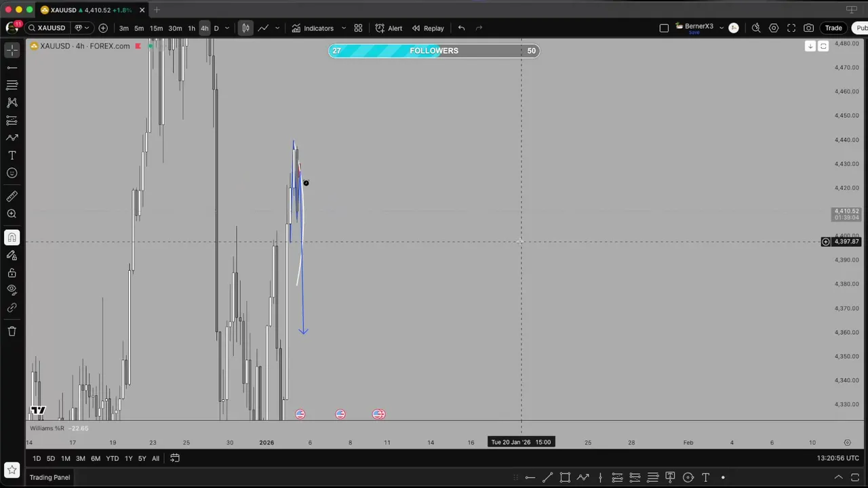Expand the BernerX3 layout dropdown arrow
The width and height of the screenshot is (868, 488).
pyautogui.click(x=721, y=28)
